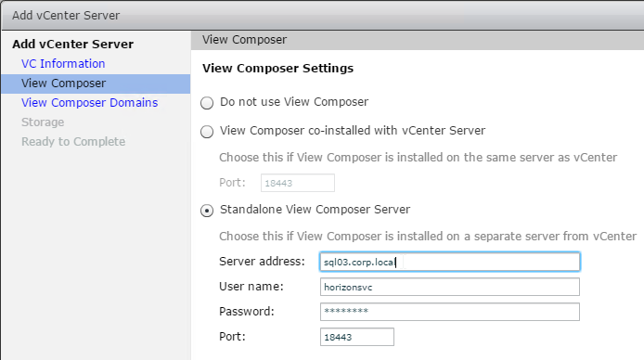Click 'View Composer Settings' heading text

point(277,68)
